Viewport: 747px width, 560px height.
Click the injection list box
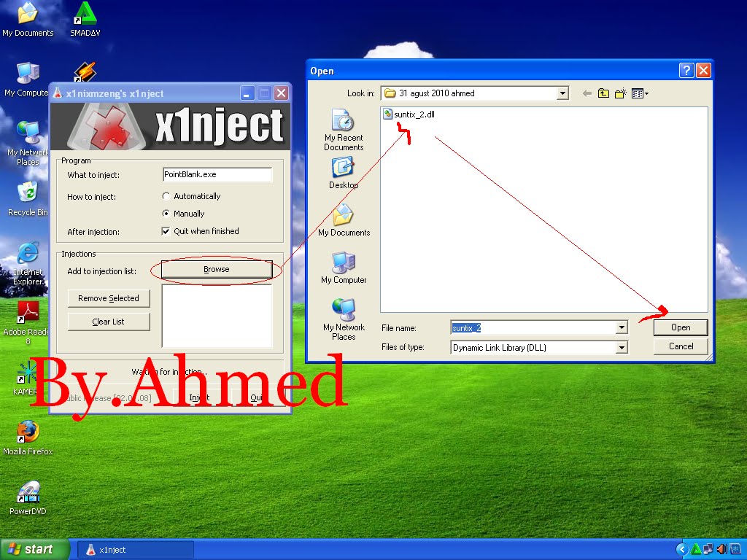217,316
